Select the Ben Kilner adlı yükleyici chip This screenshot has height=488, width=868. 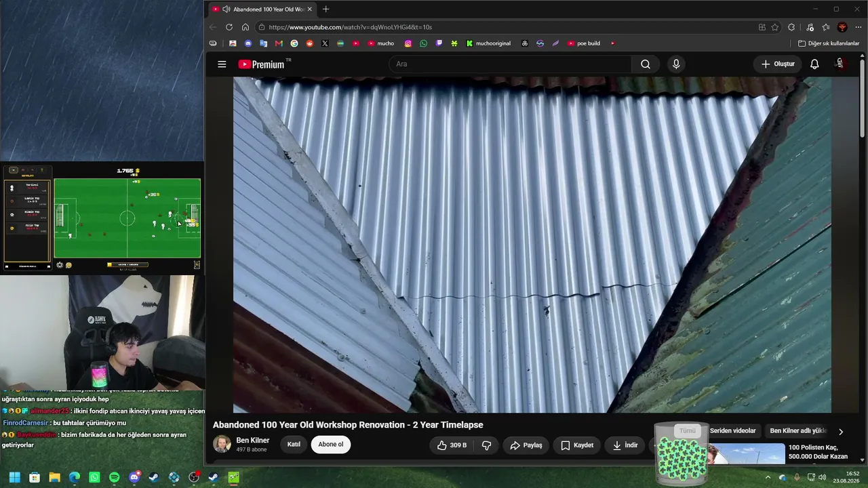tap(798, 431)
